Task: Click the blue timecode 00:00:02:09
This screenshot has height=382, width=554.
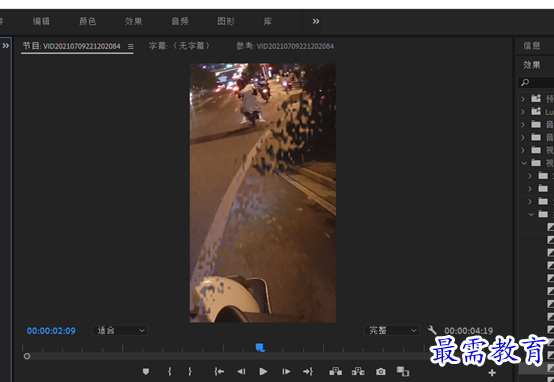Action: [x=51, y=331]
